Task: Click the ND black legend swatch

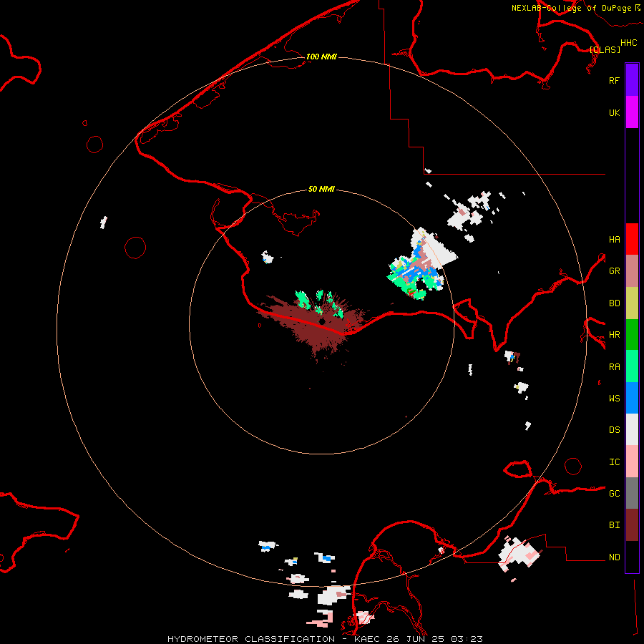Action: tap(632, 557)
